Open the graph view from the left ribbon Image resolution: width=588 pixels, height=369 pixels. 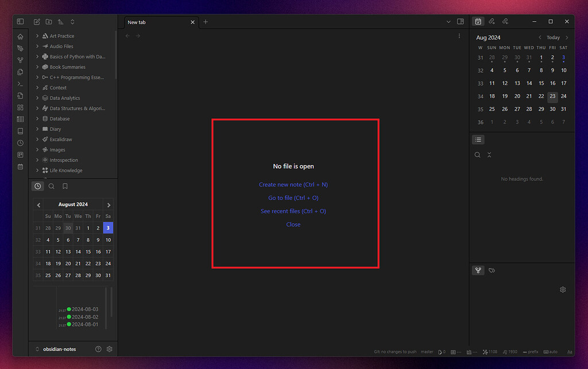[20, 60]
